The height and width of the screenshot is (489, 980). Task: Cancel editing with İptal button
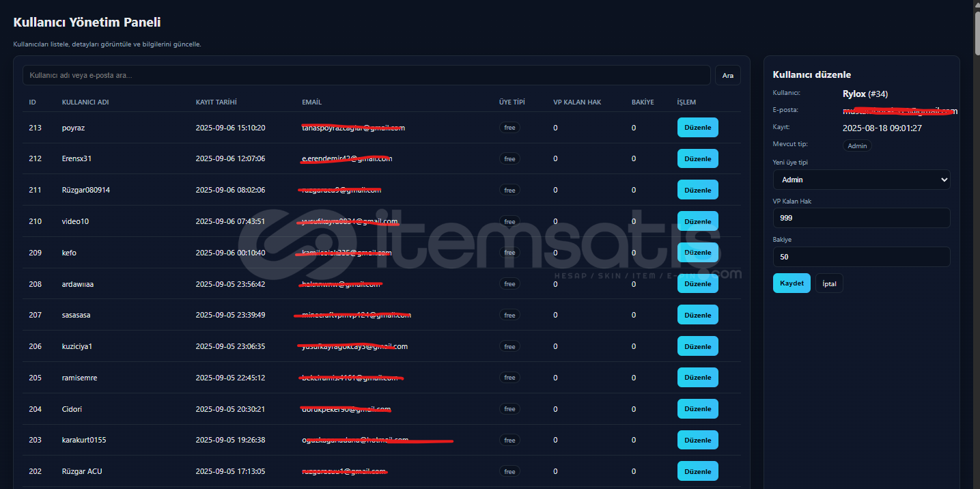(x=829, y=283)
